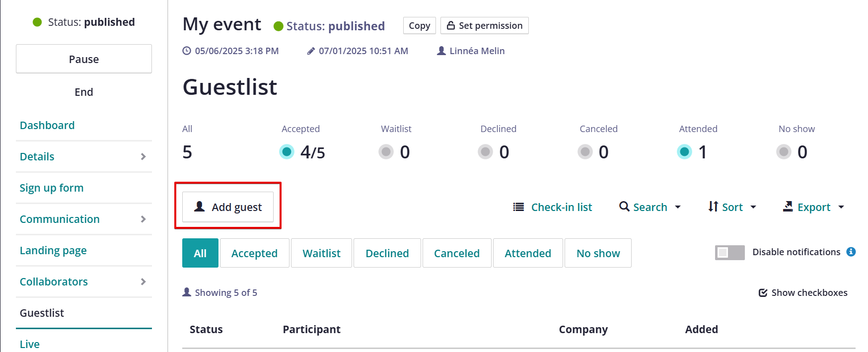Click the Participant column header
Screen dimensions: 868x352
[x=311, y=329]
